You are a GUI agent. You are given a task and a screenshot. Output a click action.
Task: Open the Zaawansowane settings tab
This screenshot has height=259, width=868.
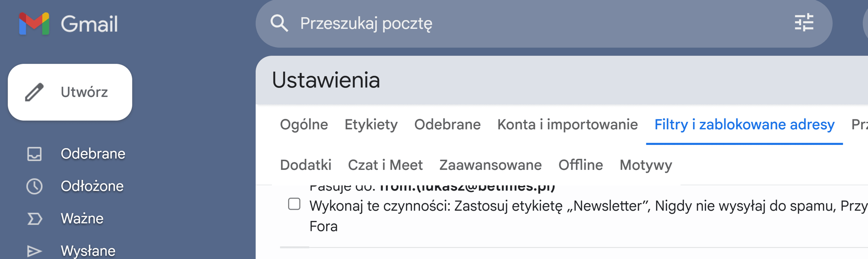(x=490, y=165)
